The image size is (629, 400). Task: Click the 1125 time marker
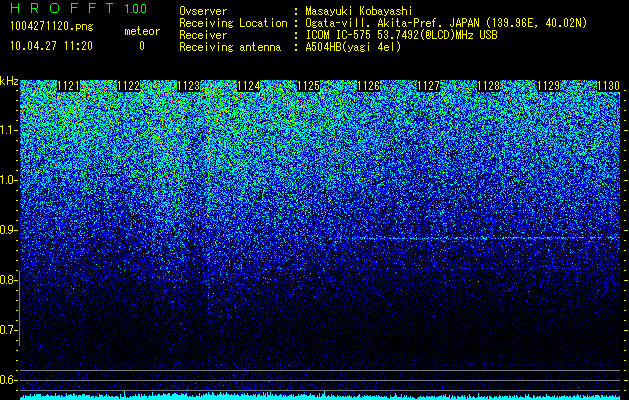point(308,86)
